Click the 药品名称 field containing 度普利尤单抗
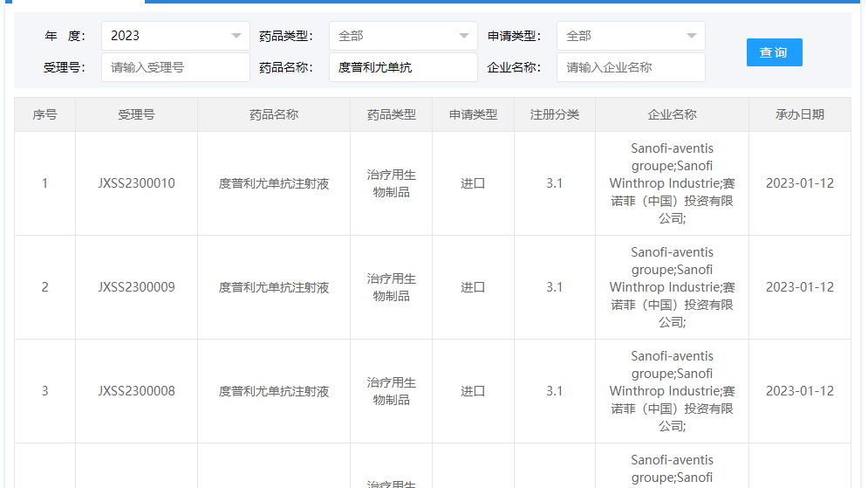 (x=403, y=67)
